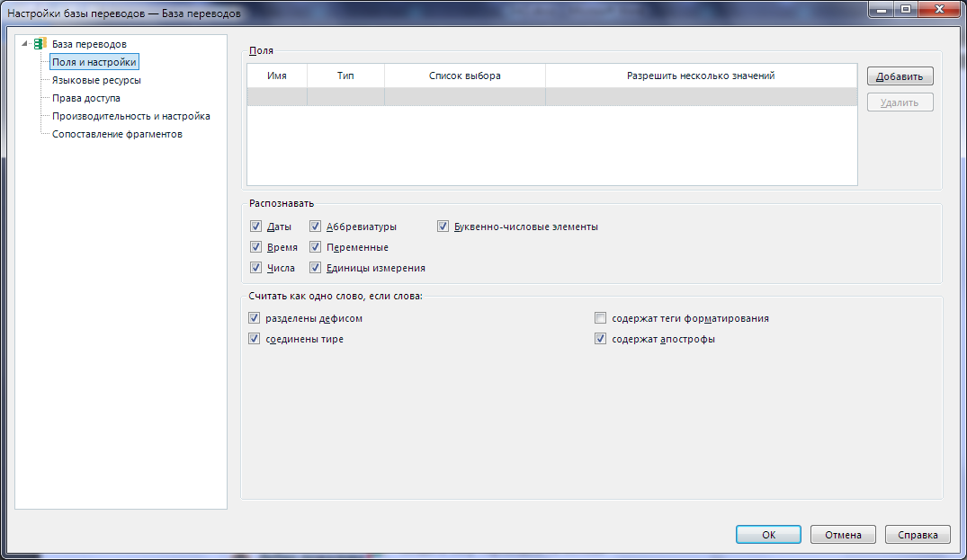Click the Отмена button
The width and height of the screenshot is (967, 560).
pos(843,535)
